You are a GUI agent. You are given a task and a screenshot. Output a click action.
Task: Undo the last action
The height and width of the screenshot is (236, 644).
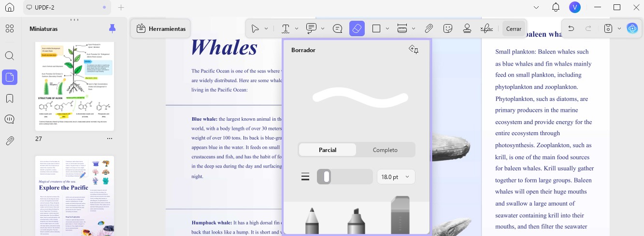point(571,29)
